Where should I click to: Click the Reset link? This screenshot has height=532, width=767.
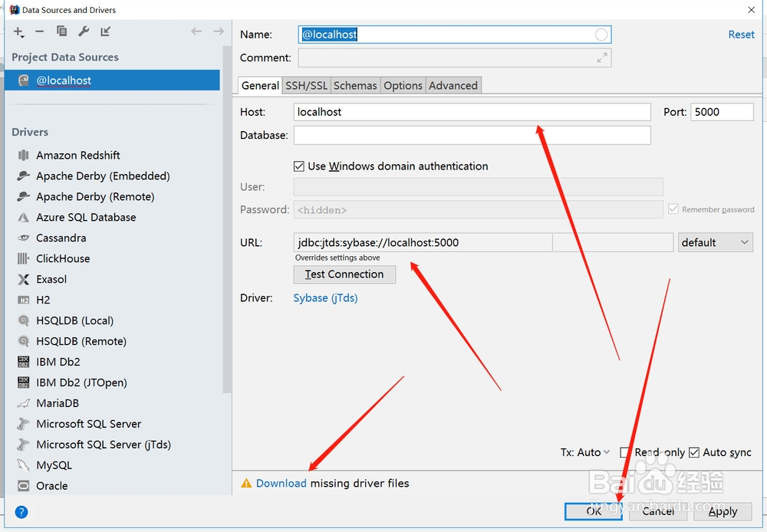tap(741, 34)
